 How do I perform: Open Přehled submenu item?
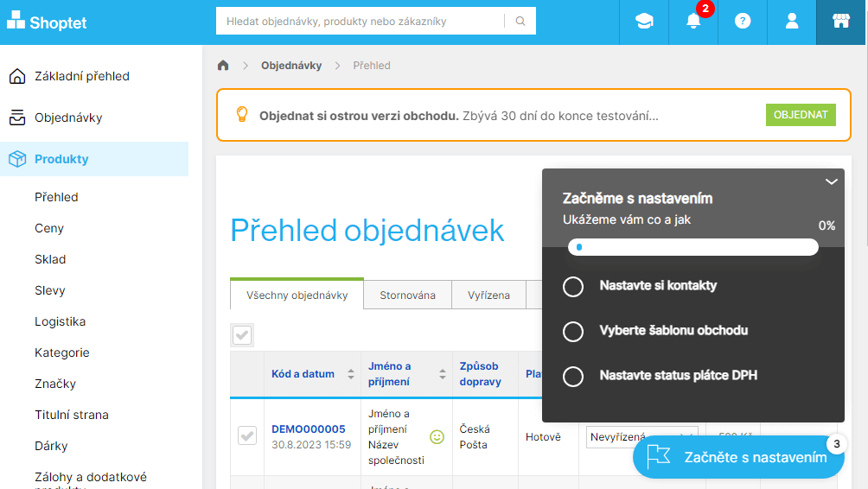point(56,197)
